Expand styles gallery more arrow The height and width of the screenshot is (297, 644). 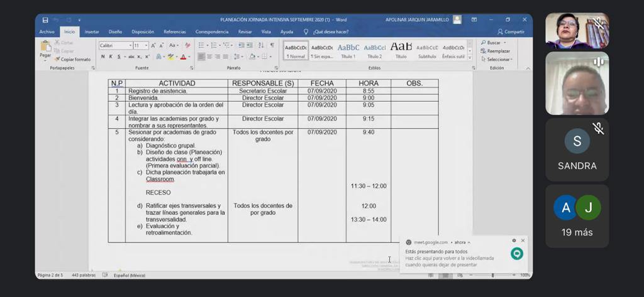[x=470, y=58]
